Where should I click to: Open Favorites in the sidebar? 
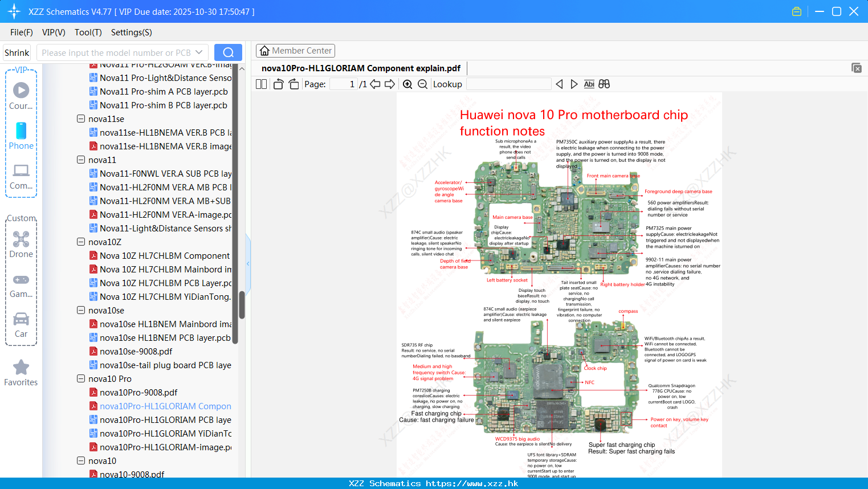click(21, 373)
